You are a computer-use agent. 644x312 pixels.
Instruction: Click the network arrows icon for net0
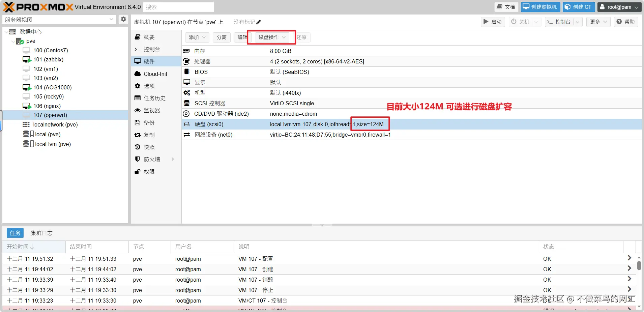tap(186, 135)
